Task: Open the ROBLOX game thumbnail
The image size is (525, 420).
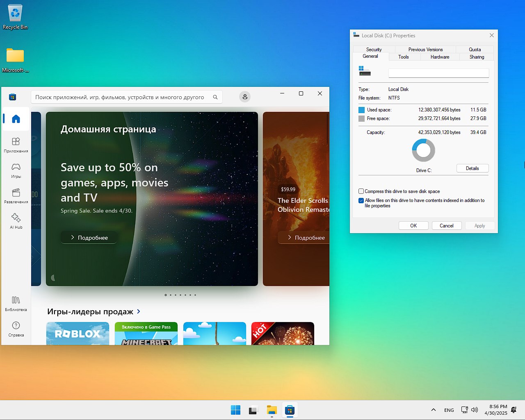Action: point(78,334)
